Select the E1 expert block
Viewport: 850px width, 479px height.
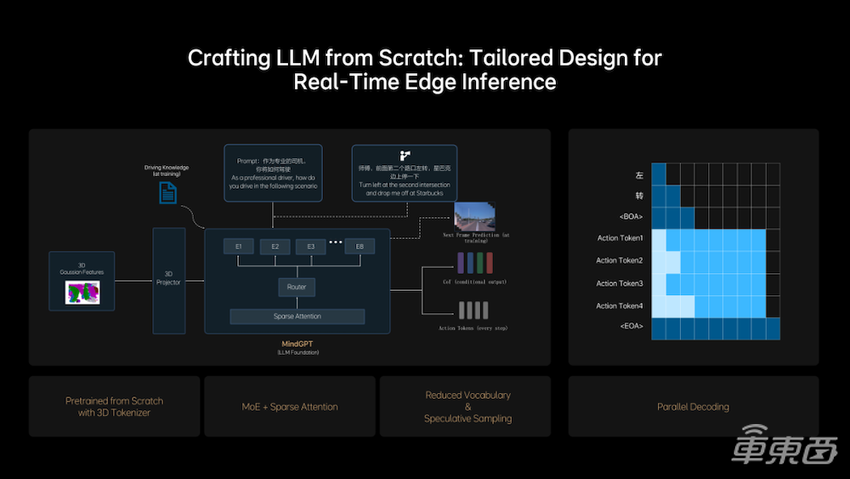(x=239, y=246)
